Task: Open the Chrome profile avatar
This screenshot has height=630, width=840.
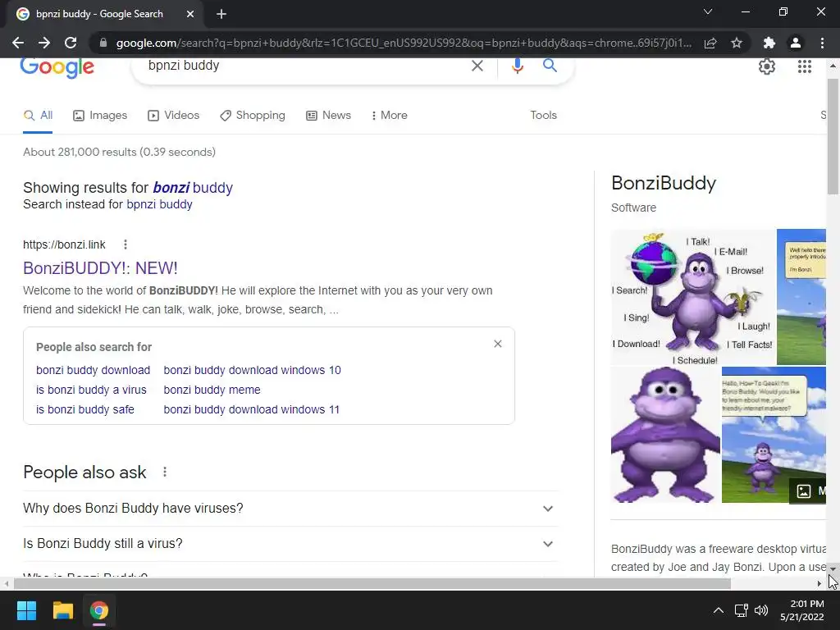Action: tap(796, 43)
